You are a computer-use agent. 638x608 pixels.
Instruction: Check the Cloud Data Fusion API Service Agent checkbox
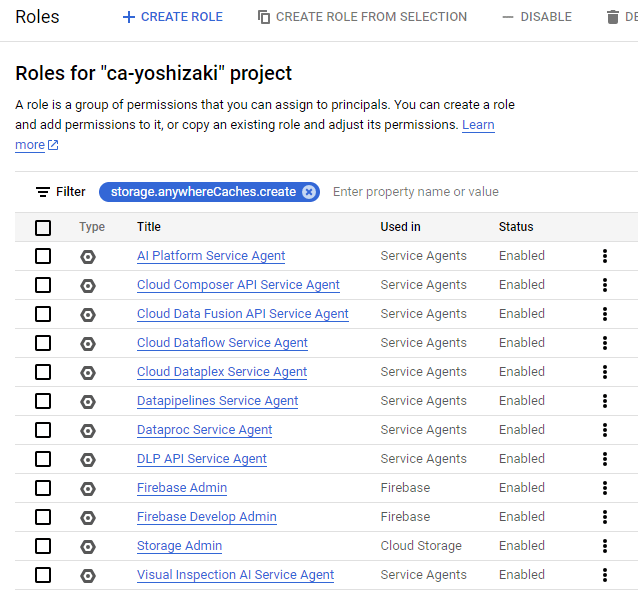coord(43,314)
